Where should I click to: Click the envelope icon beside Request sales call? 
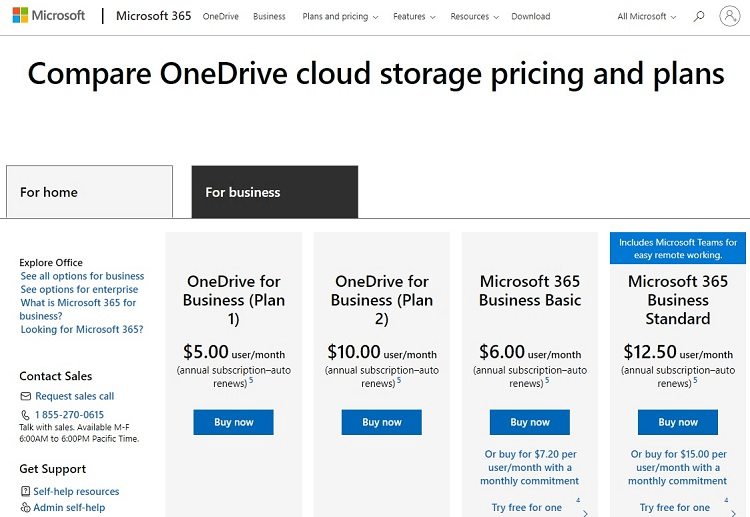tap(25, 396)
